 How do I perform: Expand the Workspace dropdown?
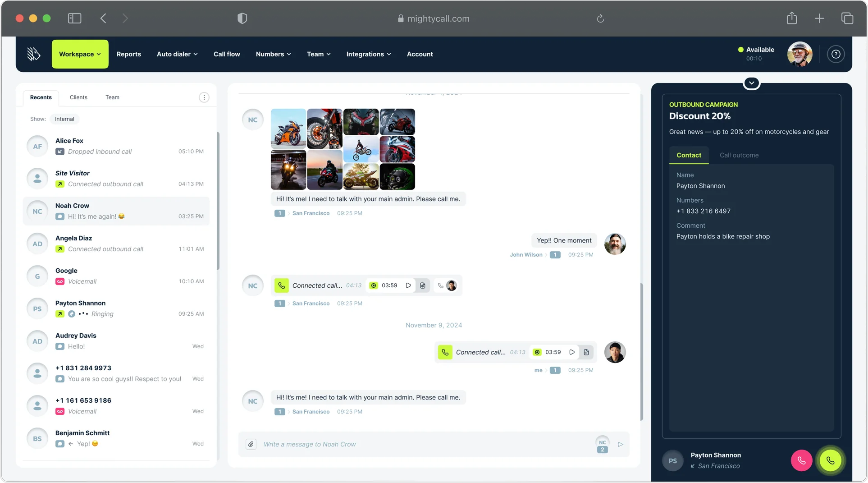coord(80,54)
